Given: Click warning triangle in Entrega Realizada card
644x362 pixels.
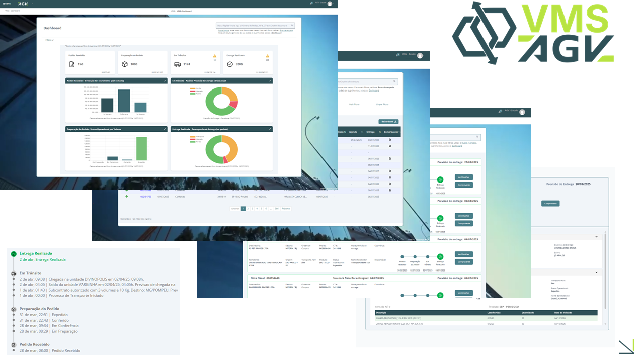Looking at the screenshot, I should (x=267, y=56).
